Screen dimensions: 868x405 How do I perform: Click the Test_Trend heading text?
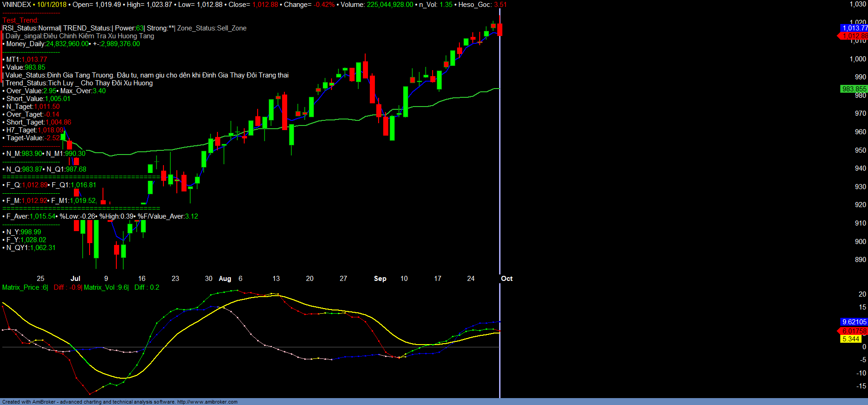pyautogui.click(x=20, y=20)
